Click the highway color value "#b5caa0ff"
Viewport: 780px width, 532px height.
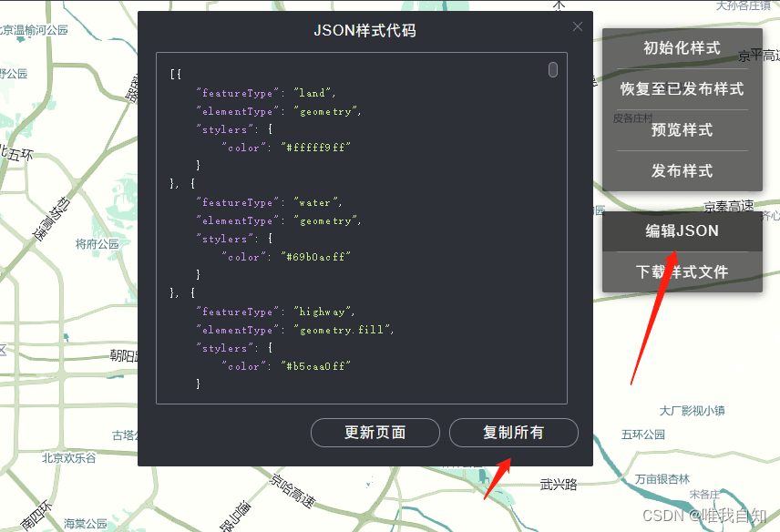point(315,366)
